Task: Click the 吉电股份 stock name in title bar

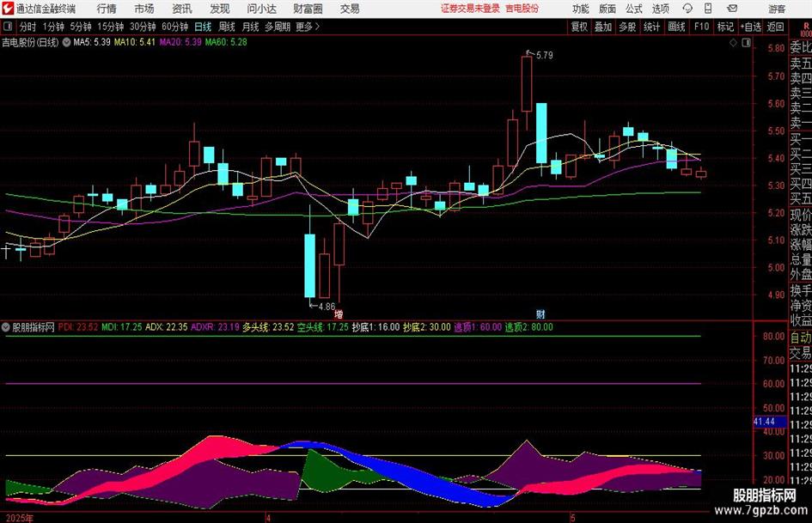Action: tap(522, 9)
